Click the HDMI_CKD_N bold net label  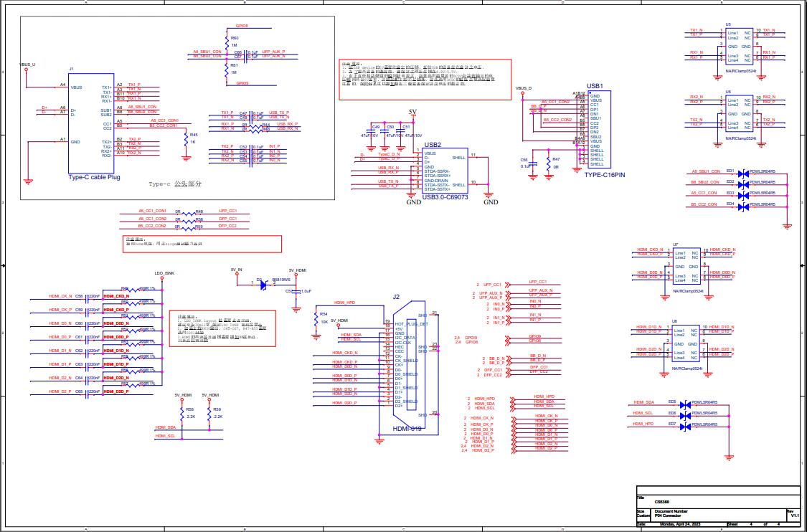116,296
